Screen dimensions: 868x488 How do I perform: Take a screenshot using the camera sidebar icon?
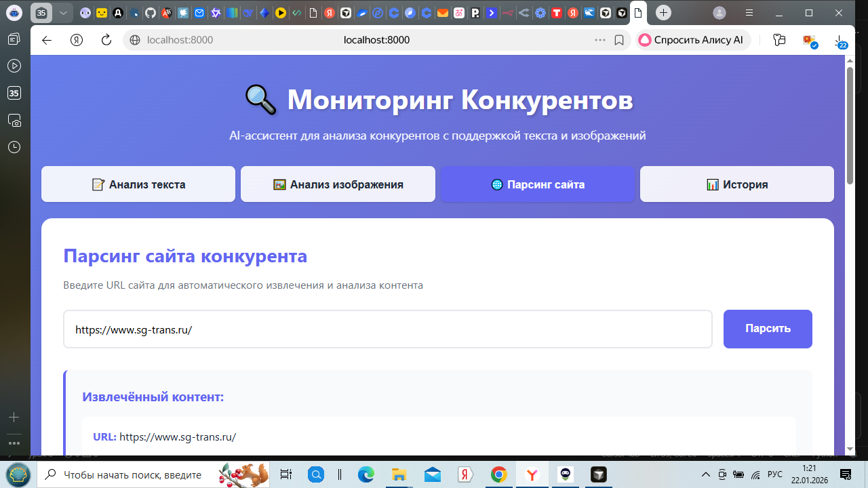[x=15, y=120]
